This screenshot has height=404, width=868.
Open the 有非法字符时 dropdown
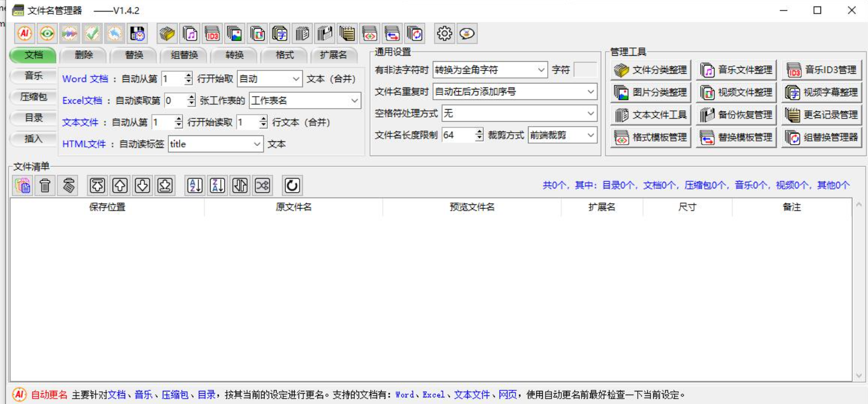tap(541, 70)
